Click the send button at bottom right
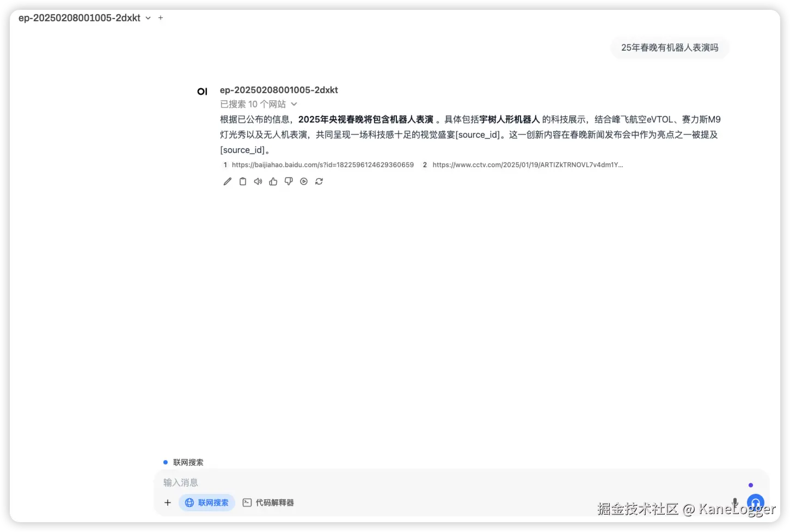This screenshot has height=532, width=790. 755,502
